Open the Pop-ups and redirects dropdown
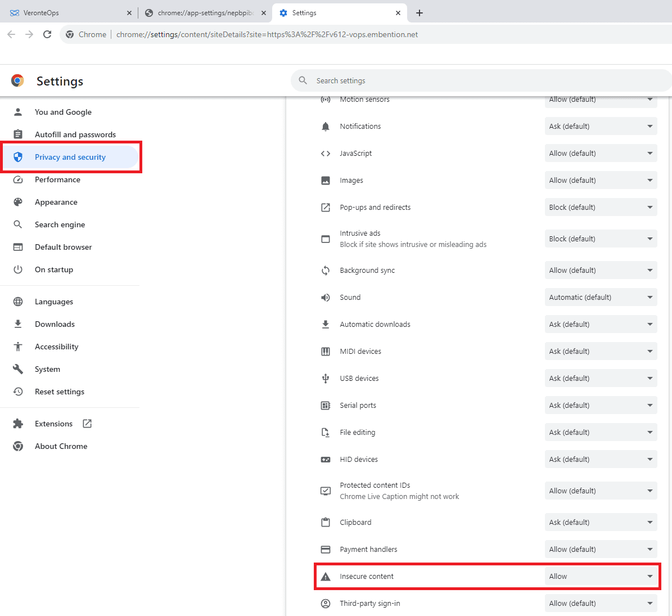The width and height of the screenshot is (672, 616). pyautogui.click(x=601, y=208)
